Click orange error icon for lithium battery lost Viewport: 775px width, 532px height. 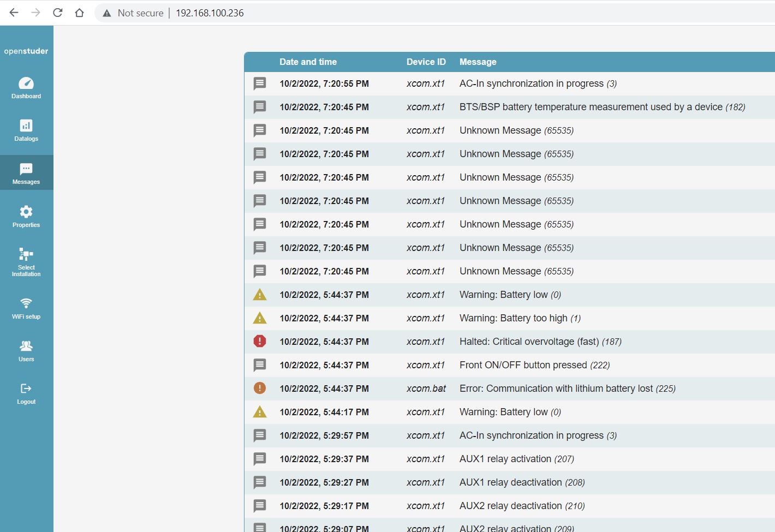[x=260, y=388]
